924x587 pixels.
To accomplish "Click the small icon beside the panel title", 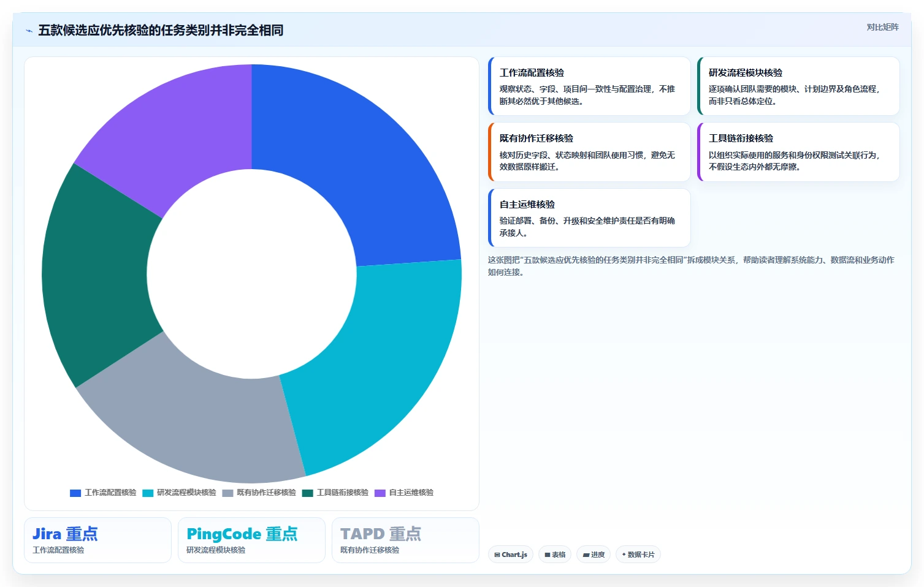I will tap(29, 31).
